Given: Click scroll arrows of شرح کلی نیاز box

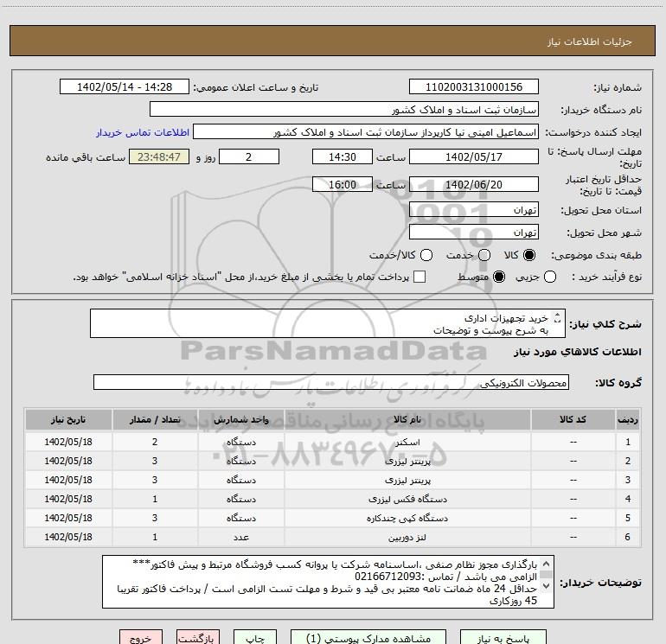Looking at the screenshot, I should (557, 318).
